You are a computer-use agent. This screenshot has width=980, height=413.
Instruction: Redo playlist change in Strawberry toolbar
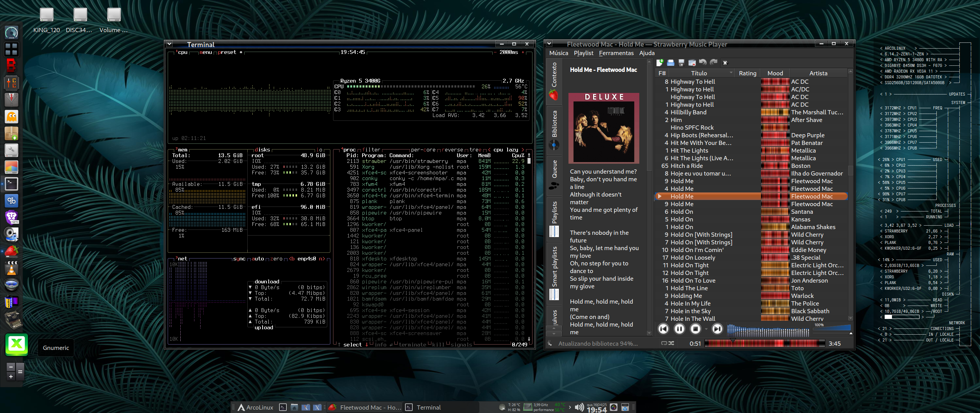(714, 62)
